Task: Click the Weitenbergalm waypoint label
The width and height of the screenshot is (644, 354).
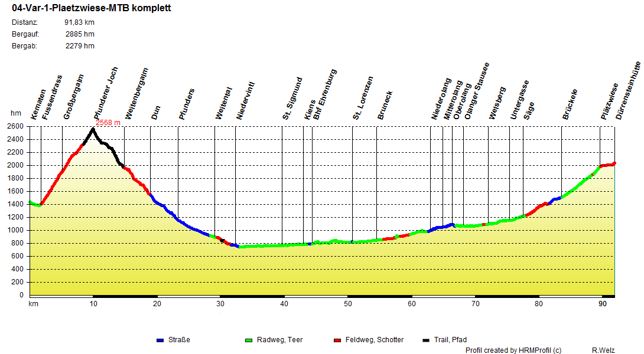Action: [x=137, y=94]
